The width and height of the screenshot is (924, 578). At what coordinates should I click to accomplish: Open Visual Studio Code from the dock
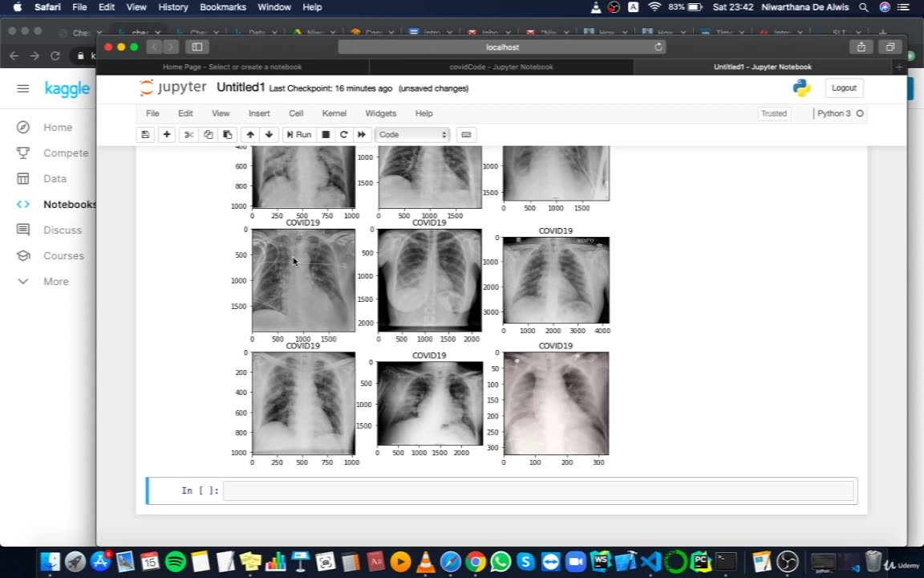(x=650, y=561)
